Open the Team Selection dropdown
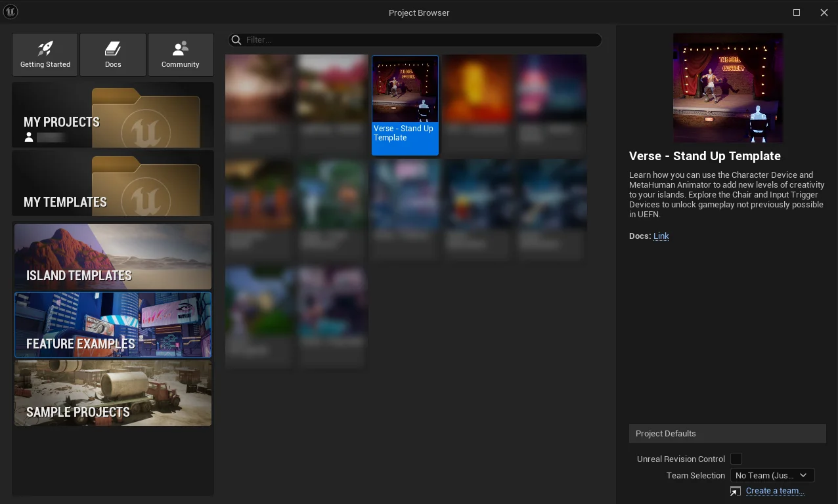The image size is (838, 504). [772, 475]
